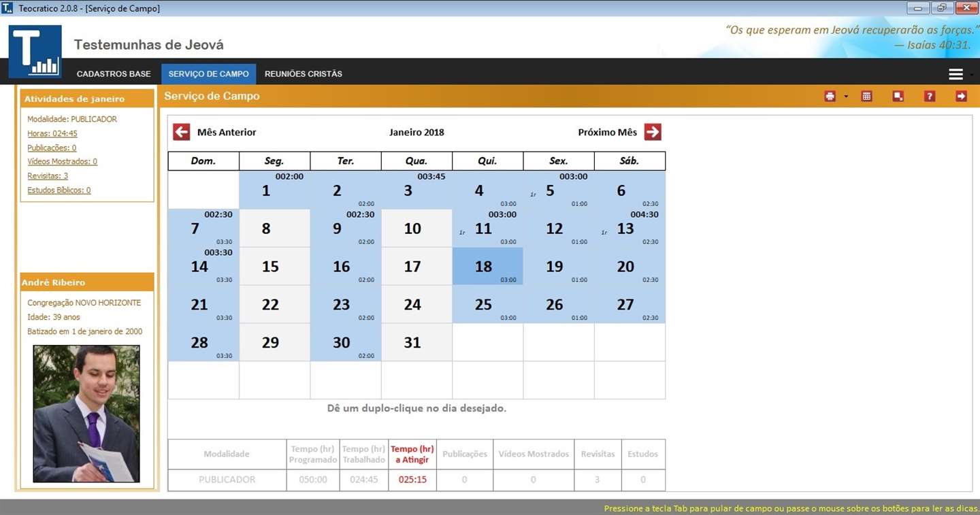Click the 050:00 programmed time cell

pos(313,480)
